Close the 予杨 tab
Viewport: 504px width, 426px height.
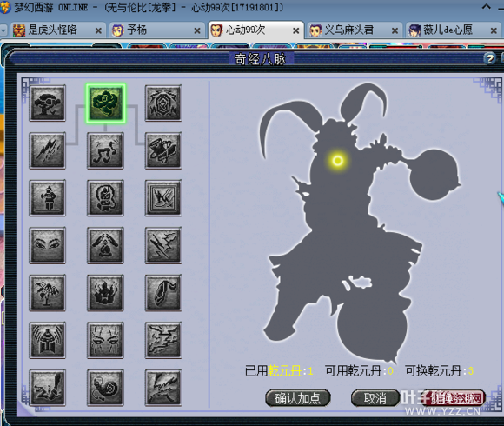[x=197, y=30]
